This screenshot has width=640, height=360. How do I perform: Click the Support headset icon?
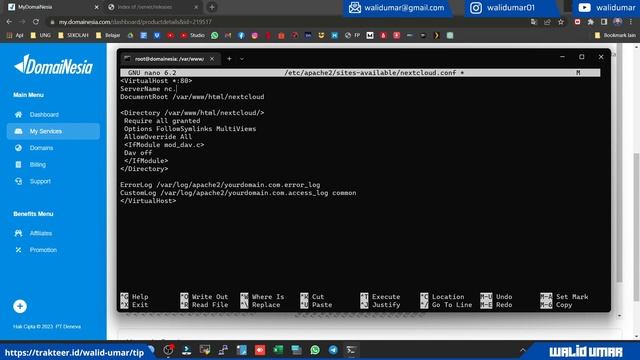pyautogui.click(x=18, y=181)
